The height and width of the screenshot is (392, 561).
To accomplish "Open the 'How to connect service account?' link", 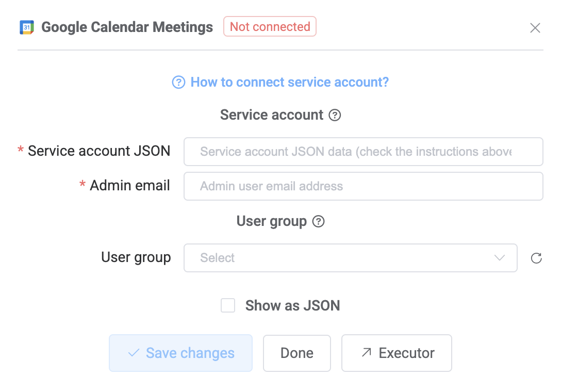I will pos(290,82).
